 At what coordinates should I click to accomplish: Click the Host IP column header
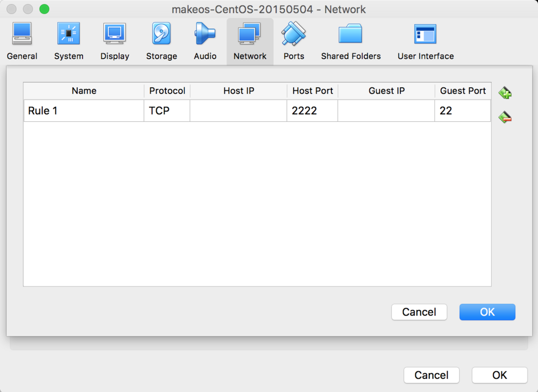[239, 91]
